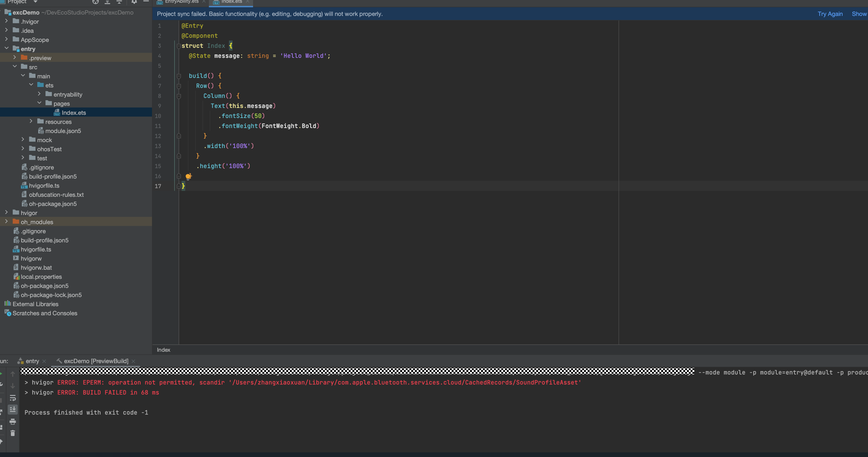Expand the oh_modules folder
868x457 pixels.
pyautogui.click(x=6, y=222)
